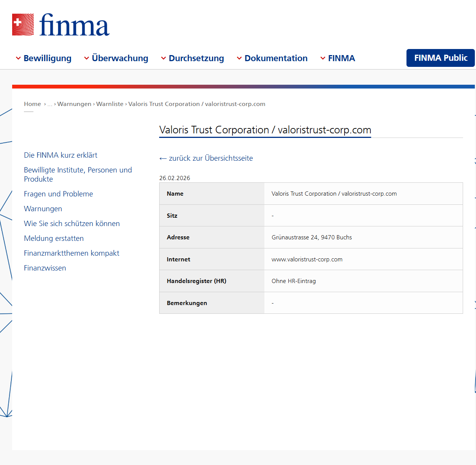Expand the Bewilligung chevron

(x=18, y=58)
